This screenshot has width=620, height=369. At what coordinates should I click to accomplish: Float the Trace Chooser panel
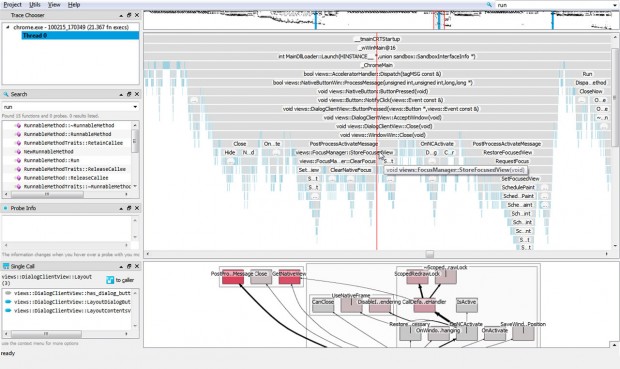tap(129, 15)
